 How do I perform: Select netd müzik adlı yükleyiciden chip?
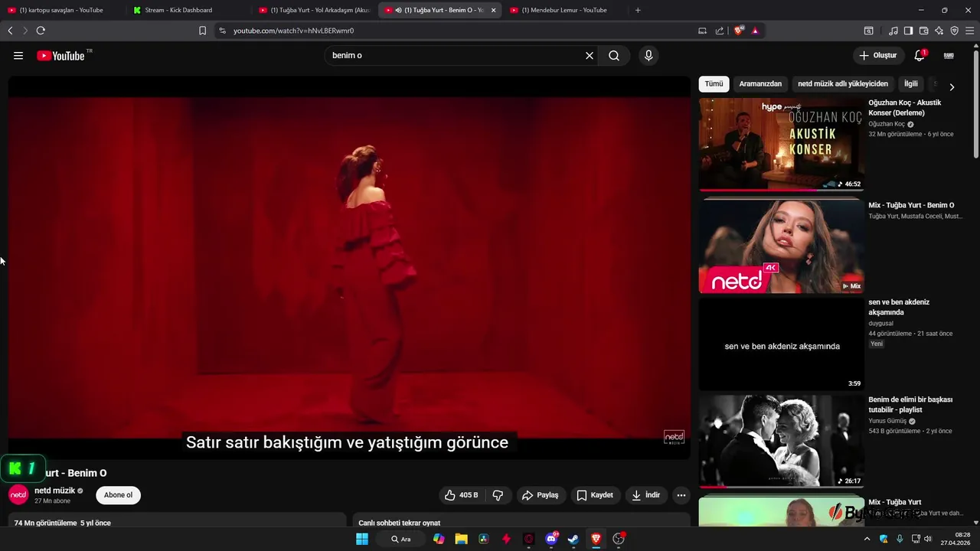point(843,84)
